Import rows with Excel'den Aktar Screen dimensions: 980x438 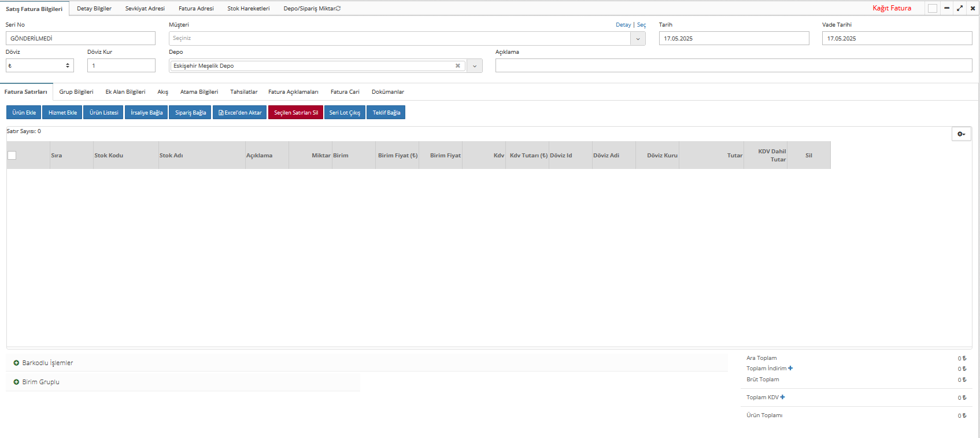239,112
